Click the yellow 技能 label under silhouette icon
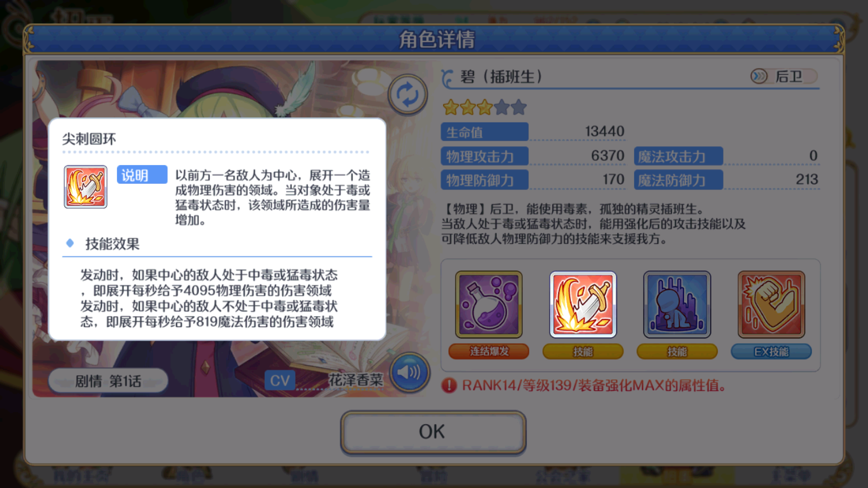The height and width of the screenshot is (488, 868). (x=677, y=351)
